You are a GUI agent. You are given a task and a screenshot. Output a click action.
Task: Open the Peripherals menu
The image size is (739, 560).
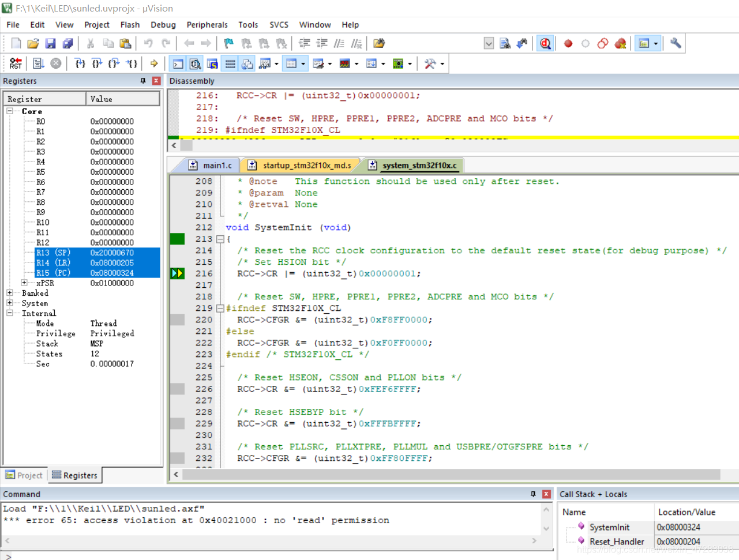click(x=207, y=24)
